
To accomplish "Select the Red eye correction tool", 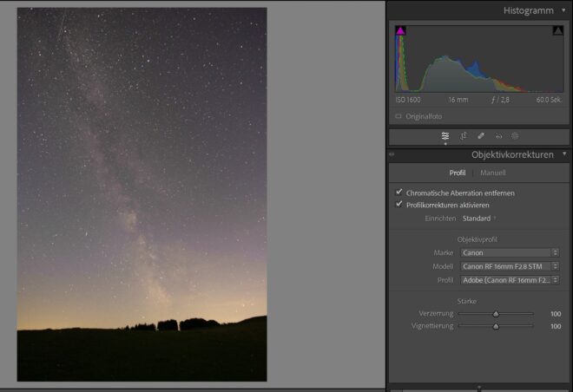I will click(x=498, y=136).
